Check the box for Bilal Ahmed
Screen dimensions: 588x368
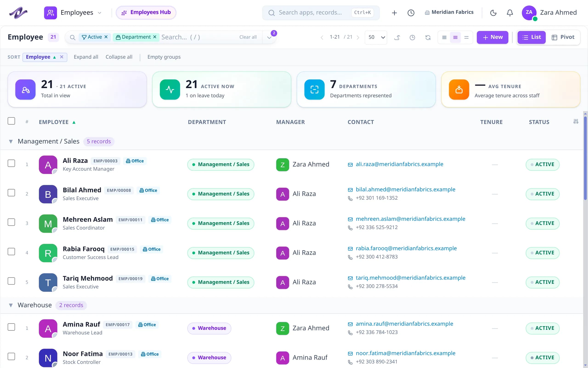(x=11, y=193)
